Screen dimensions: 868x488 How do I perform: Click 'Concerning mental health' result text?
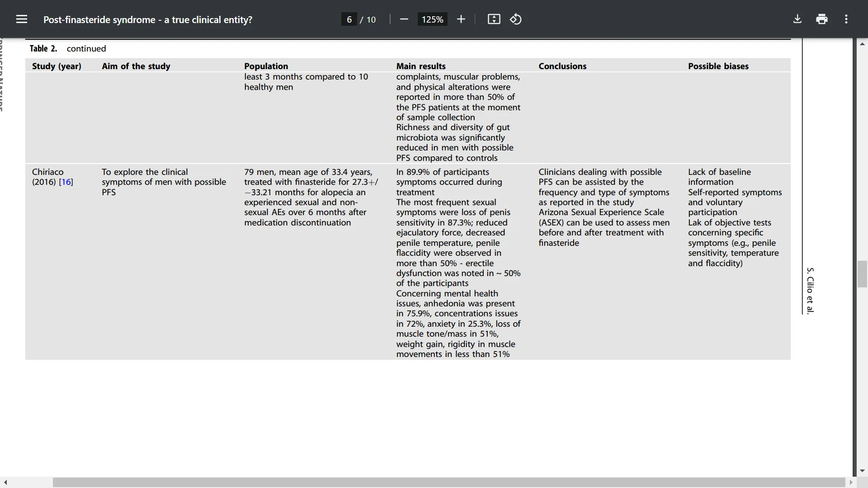[x=447, y=293]
